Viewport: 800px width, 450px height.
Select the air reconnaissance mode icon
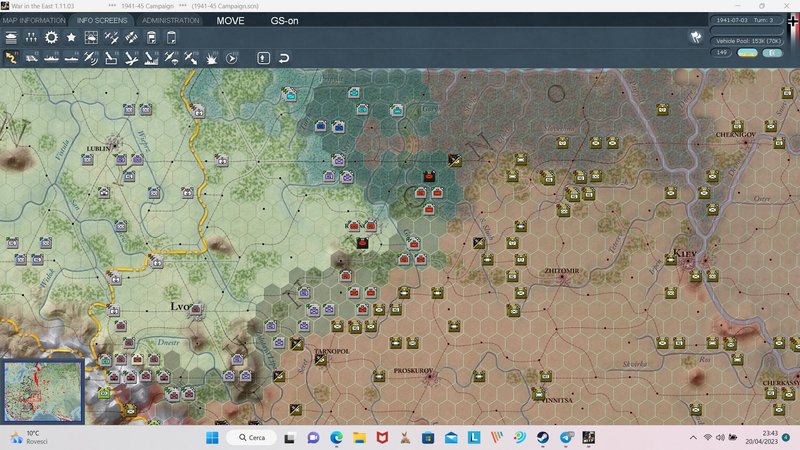(x=91, y=58)
